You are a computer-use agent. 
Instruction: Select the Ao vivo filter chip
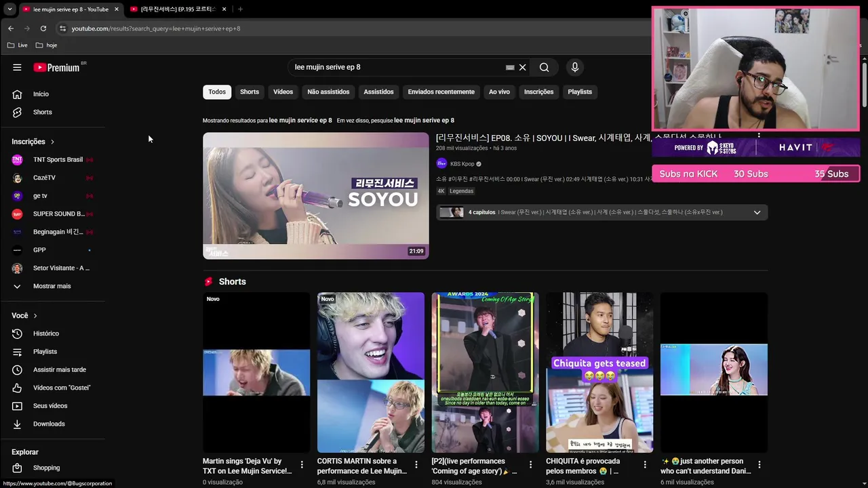pyautogui.click(x=499, y=91)
